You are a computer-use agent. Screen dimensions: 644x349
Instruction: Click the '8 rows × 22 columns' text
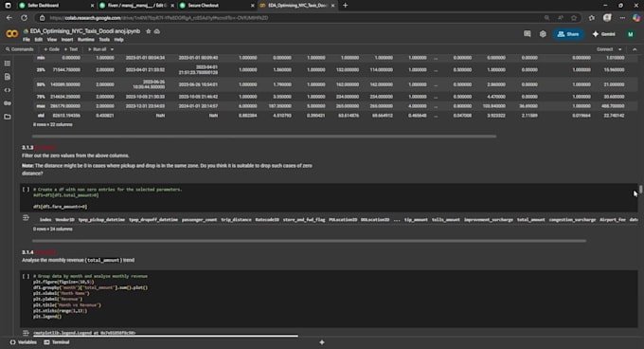coord(53,124)
